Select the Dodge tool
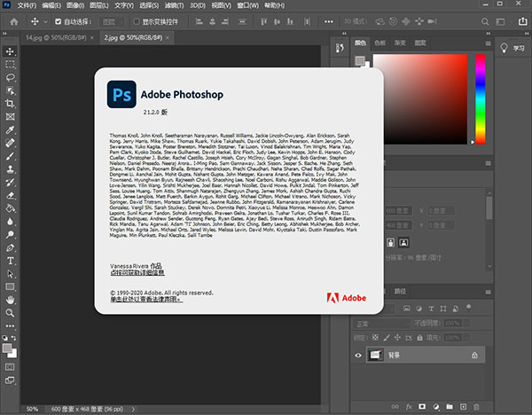Viewport: 532px width, 415px height. (x=10, y=234)
